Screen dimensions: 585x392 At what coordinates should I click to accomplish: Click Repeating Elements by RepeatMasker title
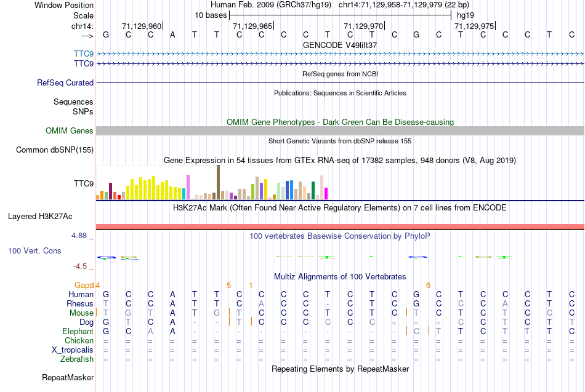coord(340,369)
